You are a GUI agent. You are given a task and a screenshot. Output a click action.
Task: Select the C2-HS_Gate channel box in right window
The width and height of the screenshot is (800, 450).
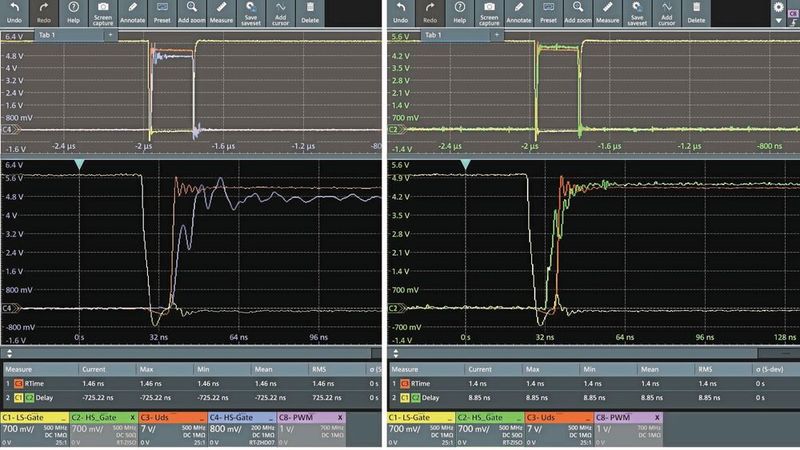pyautogui.click(x=490, y=428)
